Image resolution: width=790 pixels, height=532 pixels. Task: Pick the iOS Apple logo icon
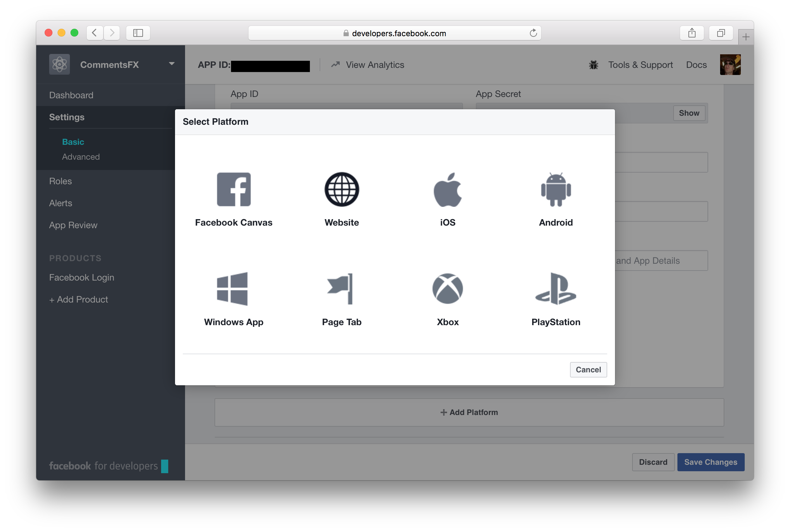pyautogui.click(x=447, y=189)
